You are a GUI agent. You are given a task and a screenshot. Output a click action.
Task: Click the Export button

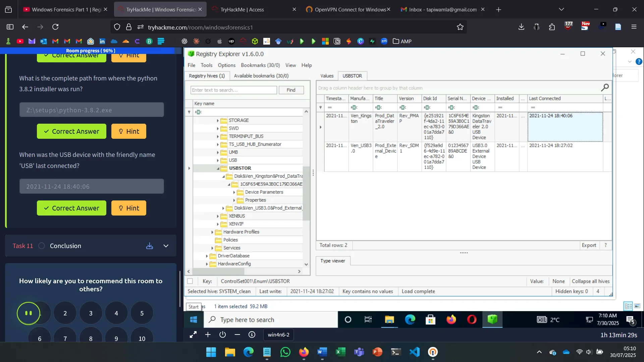[x=589, y=245]
